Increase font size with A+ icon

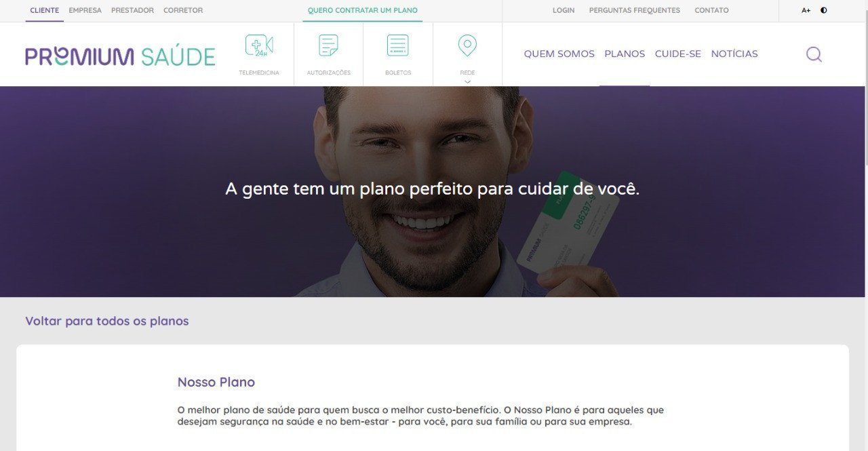click(806, 10)
